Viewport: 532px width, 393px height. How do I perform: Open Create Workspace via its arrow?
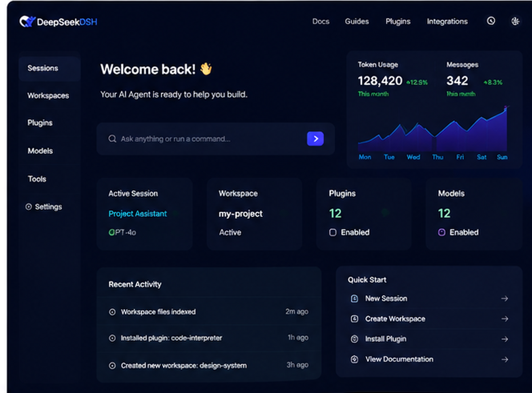(505, 319)
